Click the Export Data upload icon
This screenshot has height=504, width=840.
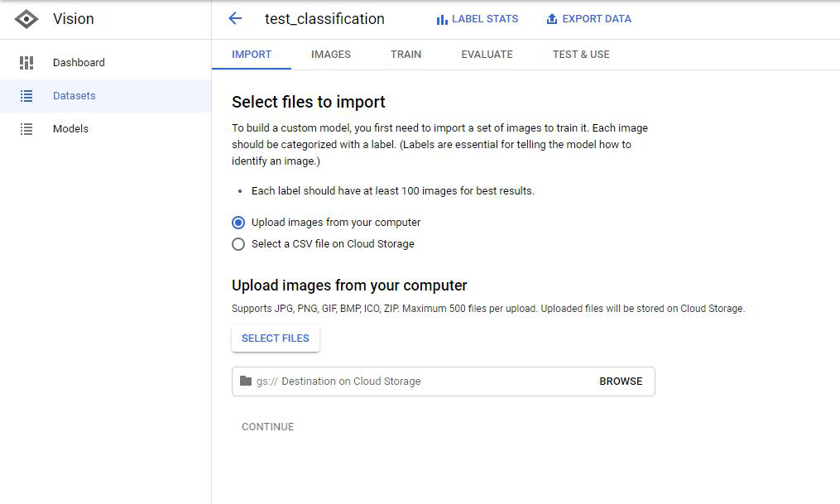click(x=552, y=20)
